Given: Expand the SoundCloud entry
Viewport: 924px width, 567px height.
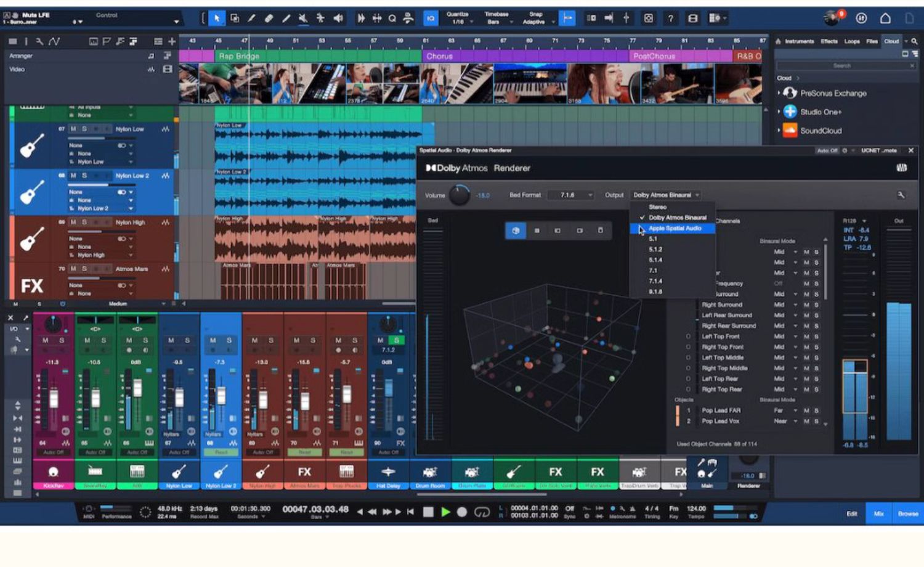Looking at the screenshot, I should coord(779,131).
